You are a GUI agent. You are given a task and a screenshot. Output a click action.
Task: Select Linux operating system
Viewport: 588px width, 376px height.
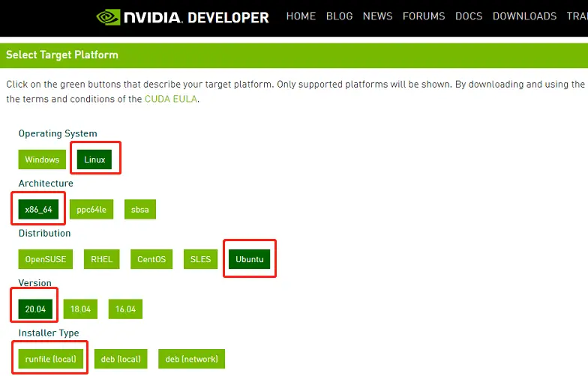pos(94,160)
